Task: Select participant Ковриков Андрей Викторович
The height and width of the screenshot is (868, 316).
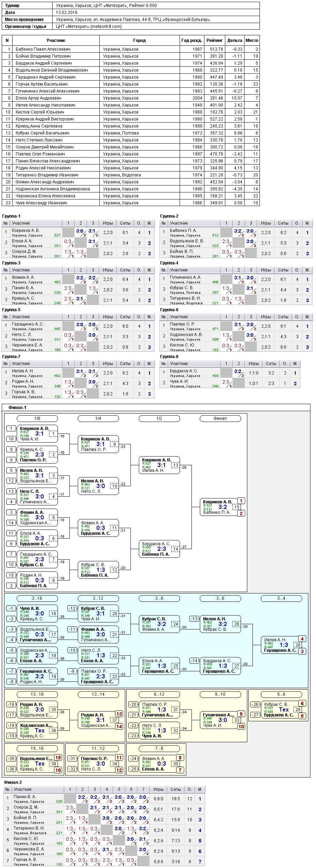Action: click(45, 119)
